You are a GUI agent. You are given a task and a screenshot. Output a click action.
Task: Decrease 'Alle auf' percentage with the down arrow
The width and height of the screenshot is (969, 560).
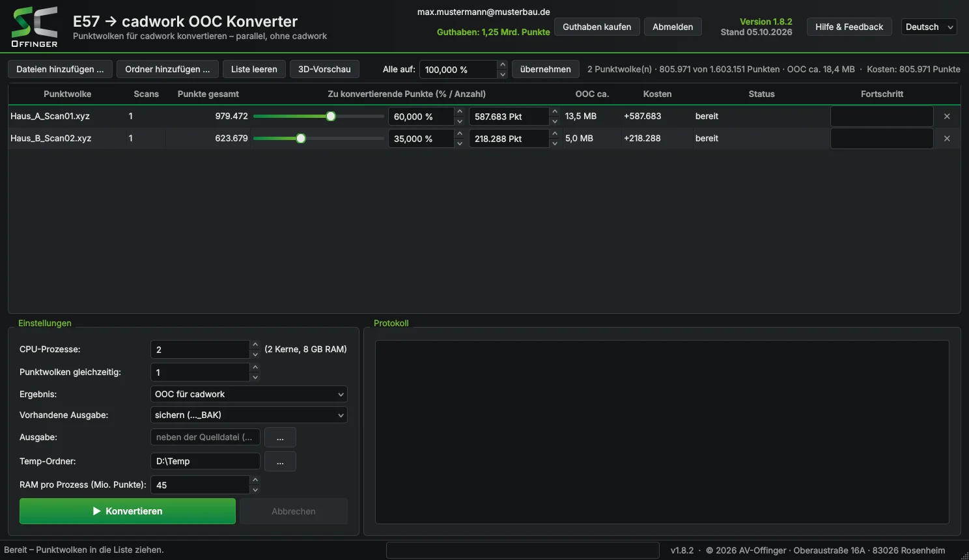(x=503, y=74)
